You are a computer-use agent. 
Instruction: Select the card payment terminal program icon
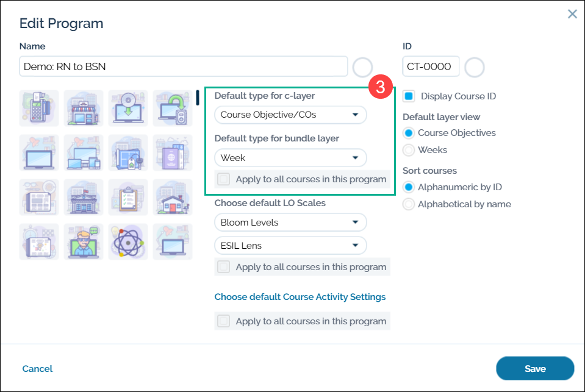39,109
